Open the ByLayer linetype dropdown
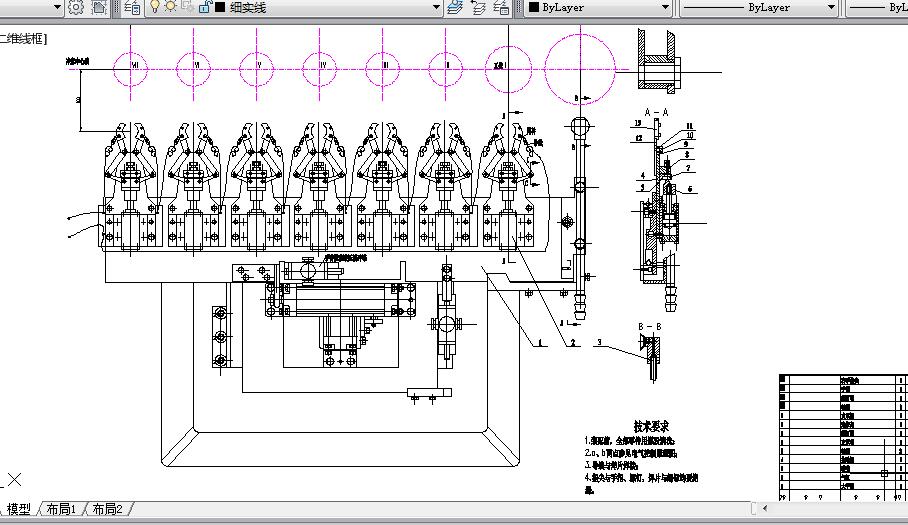Viewport: 908px width, 525px height. (759, 8)
